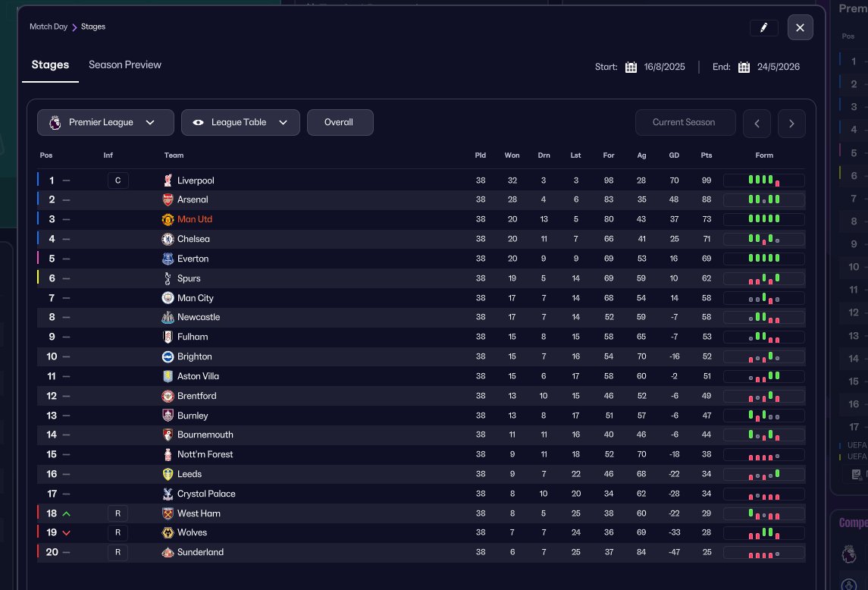The image size is (868, 590).
Task: Click the Chelsea club badge
Action: pos(168,239)
